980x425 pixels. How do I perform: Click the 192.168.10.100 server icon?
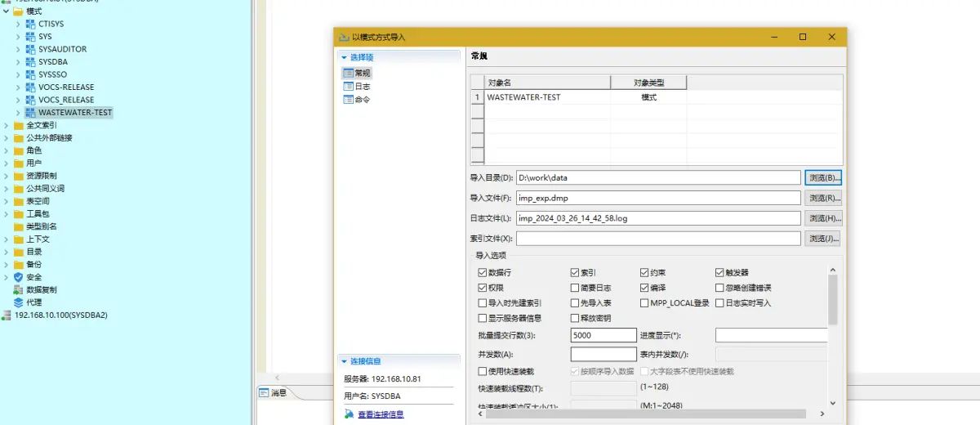click(7, 315)
